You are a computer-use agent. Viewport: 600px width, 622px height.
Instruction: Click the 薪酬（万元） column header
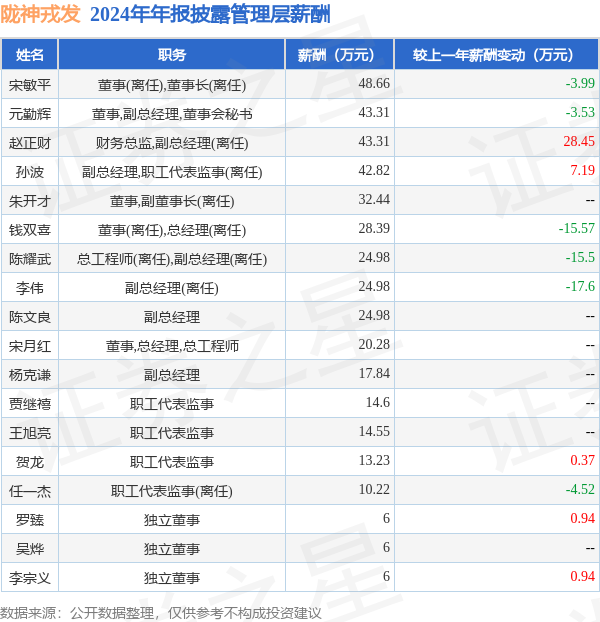tap(339, 55)
